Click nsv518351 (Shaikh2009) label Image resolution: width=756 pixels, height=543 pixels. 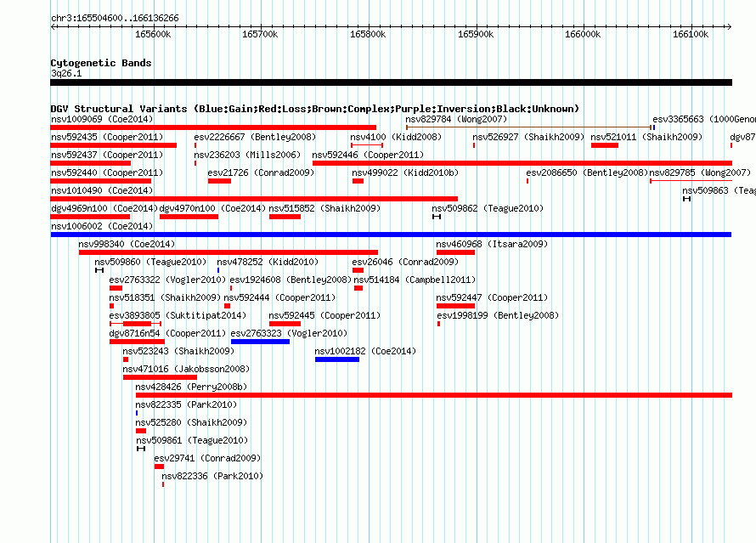(x=165, y=297)
